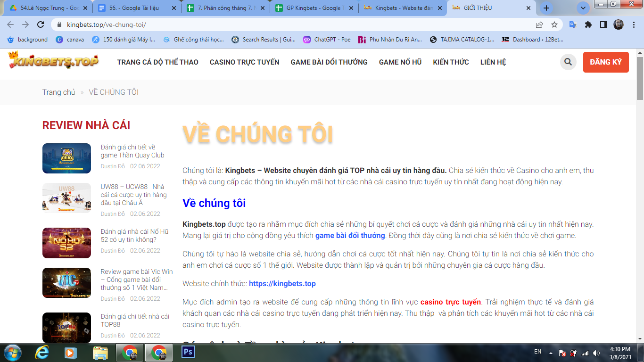Viewport: 644px width, 362px height.
Task: Close the 'GIỚI THIỆU' tab
Action: [528, 8]
